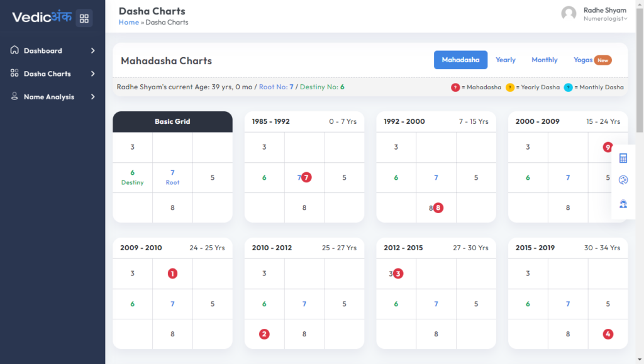Switch to the Yearly tab
Image resolution: width=644 pixels, height=364 pixels.
tap(505, 60)
